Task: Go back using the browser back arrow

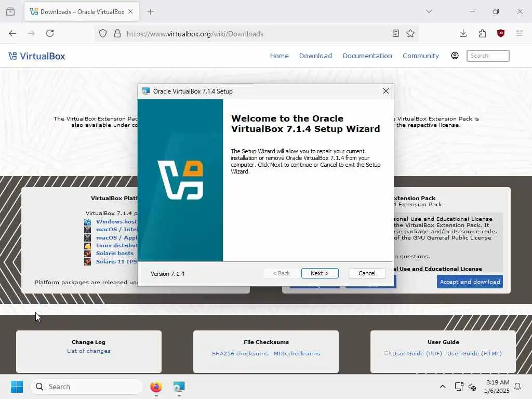Action: (12, 33)
